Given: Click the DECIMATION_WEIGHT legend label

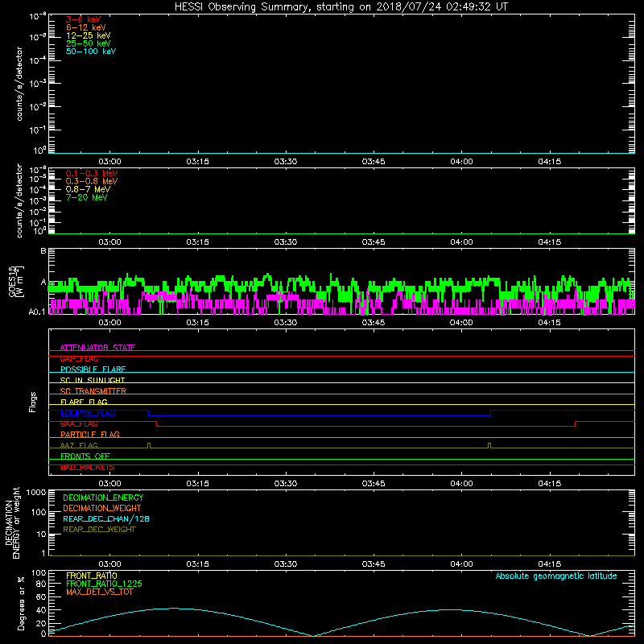Looking at the screenshot, I should pos(102,508).
